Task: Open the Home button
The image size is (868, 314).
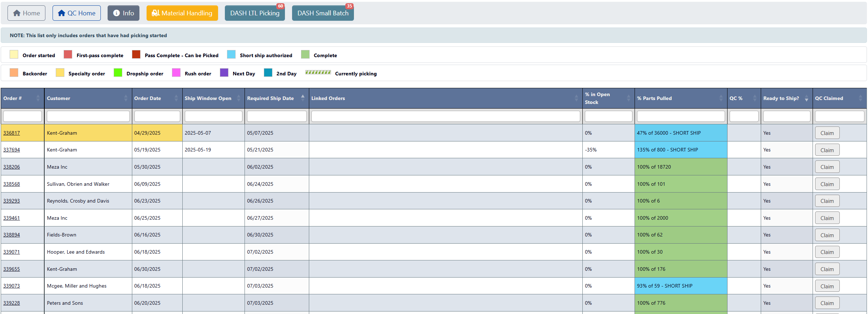Action: [26, 13]
